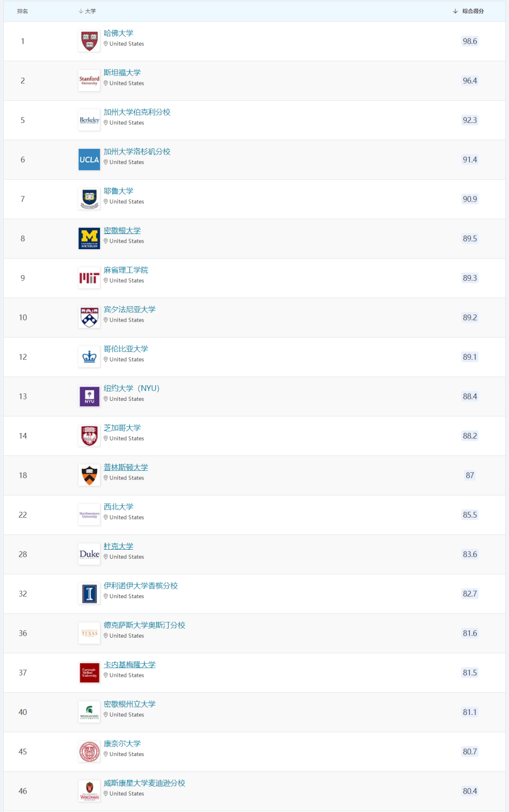Image resolution: width=509 pixels, height=812 pixels.
Task: Open the UCLA logo icon
Action: [89, 160]
